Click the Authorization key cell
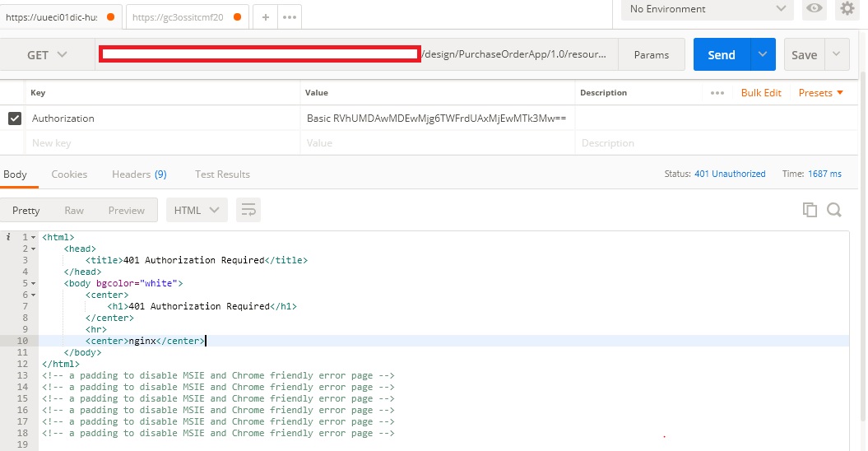This screenshot has width=868, height=451. click(x=163, y=118)
